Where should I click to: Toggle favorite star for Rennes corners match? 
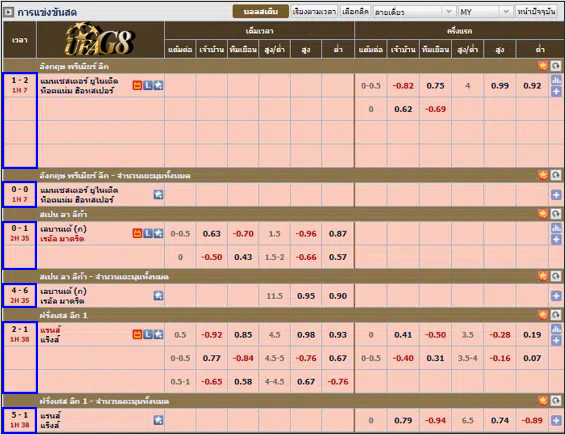point(158,420)
